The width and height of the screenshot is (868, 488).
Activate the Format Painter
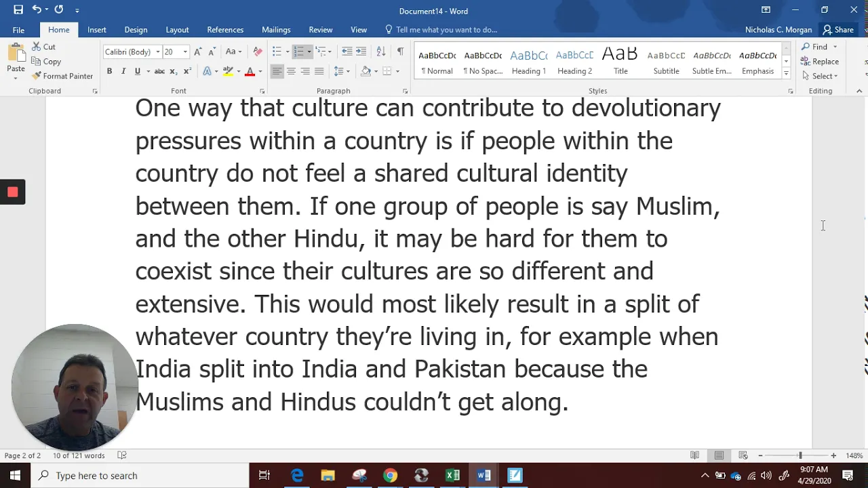(62, 76)
